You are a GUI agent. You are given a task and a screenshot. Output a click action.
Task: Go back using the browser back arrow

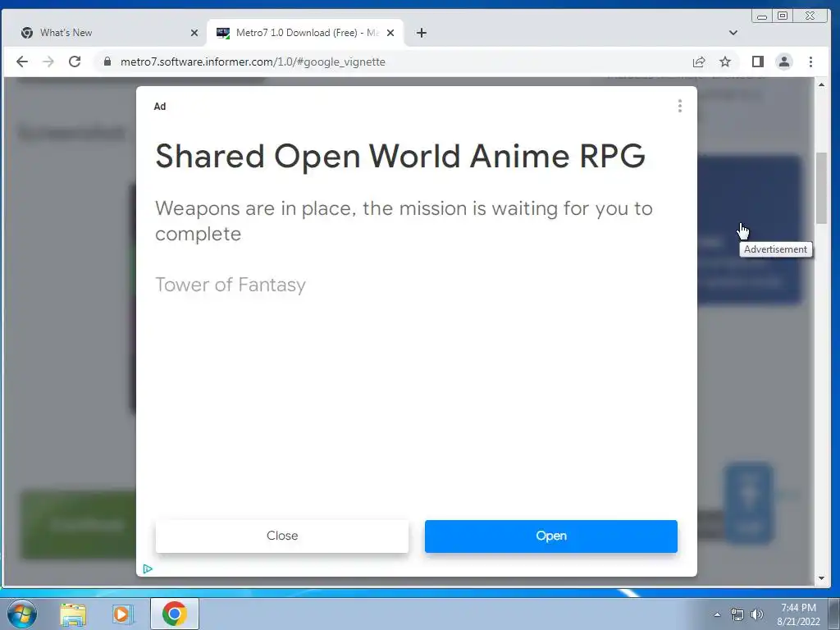pyautogui.click(x=22, y=62)
